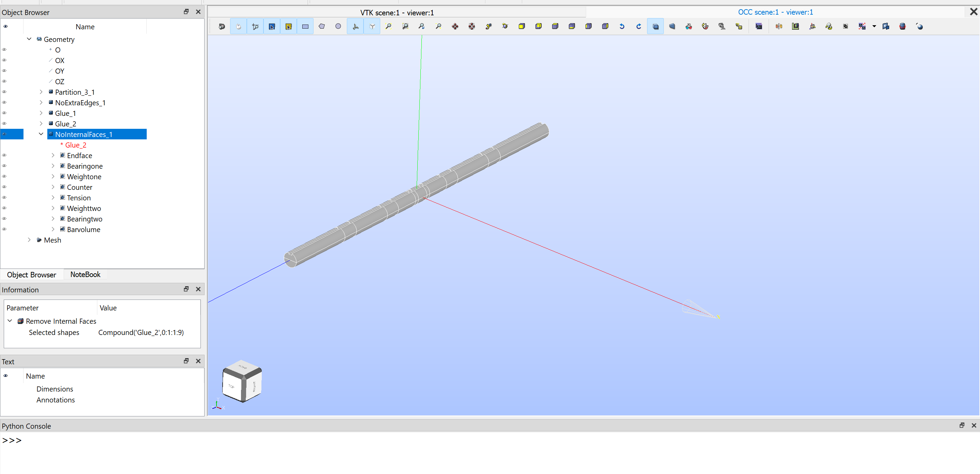This screenshot has height=474, width=980.
Task: Expand the Mesh tree node
Action: [x=29, y=240]
